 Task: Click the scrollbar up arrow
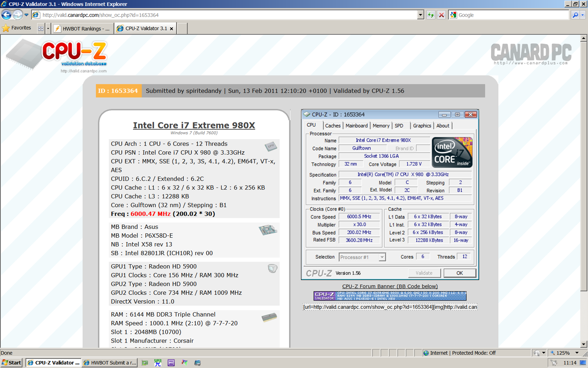click(x=584, y=38)
